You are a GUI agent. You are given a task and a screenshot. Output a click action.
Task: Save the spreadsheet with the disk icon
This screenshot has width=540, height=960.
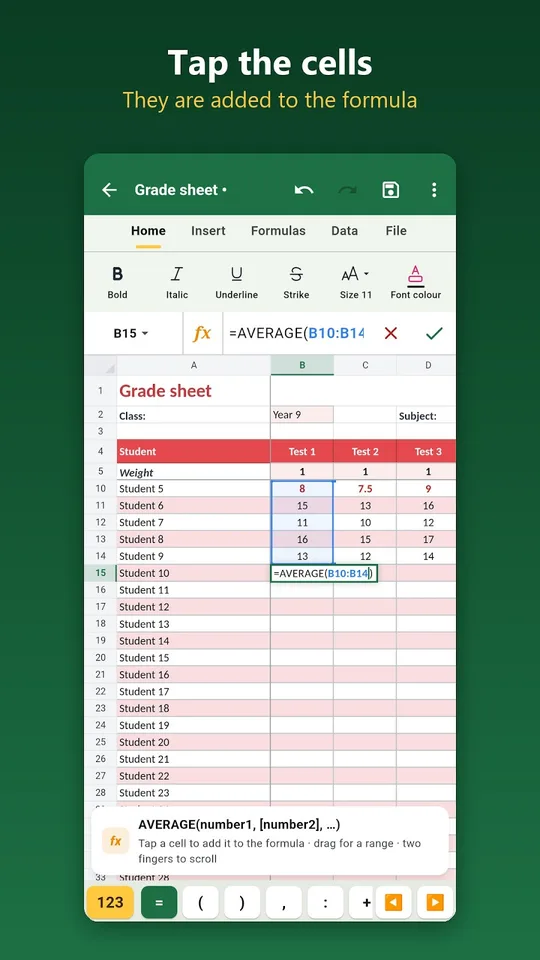coord(391,190)
